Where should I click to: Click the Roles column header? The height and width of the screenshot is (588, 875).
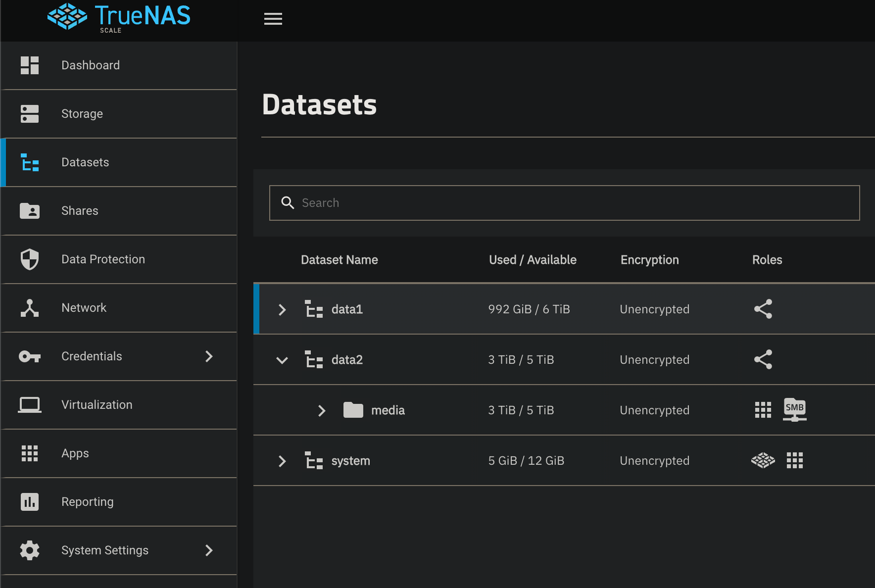[x=767, y=260]
